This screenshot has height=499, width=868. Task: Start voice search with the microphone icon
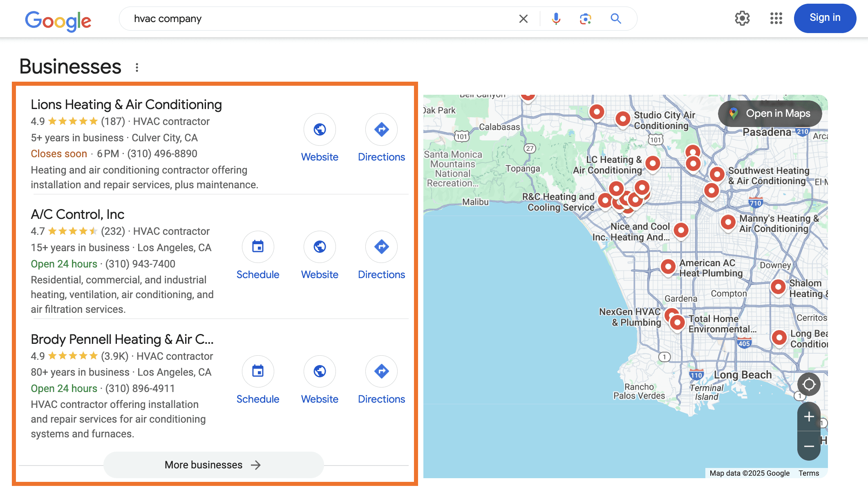(x=556, y=19)
